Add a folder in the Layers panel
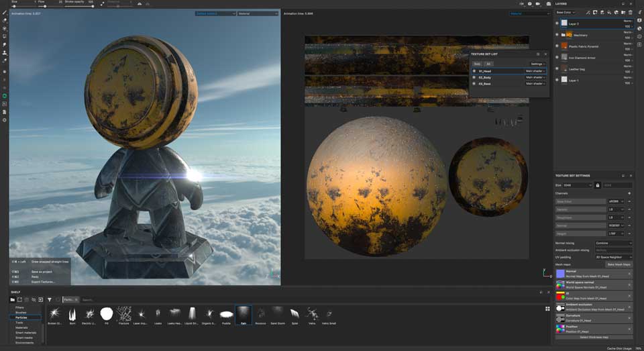644x351 pixels. point(622,12)
